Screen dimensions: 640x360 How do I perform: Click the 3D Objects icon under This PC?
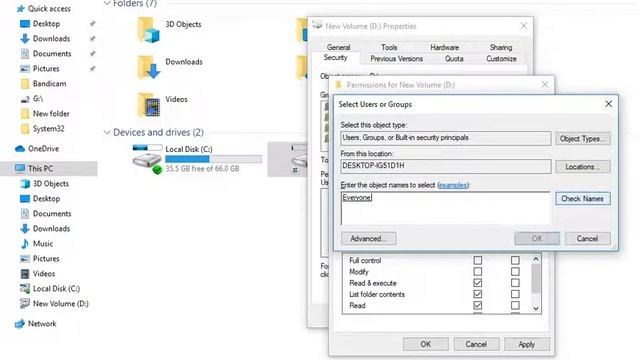[x=25, y=184]
